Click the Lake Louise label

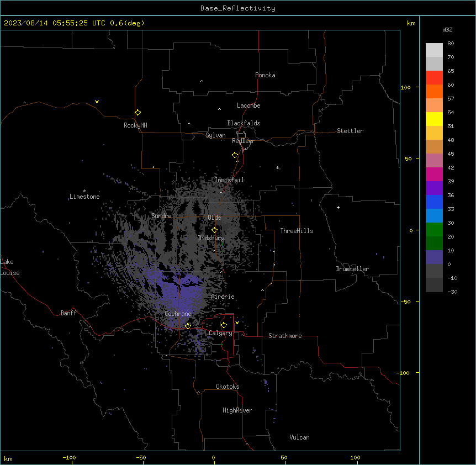pyautogui.click(x=10, y=267)
